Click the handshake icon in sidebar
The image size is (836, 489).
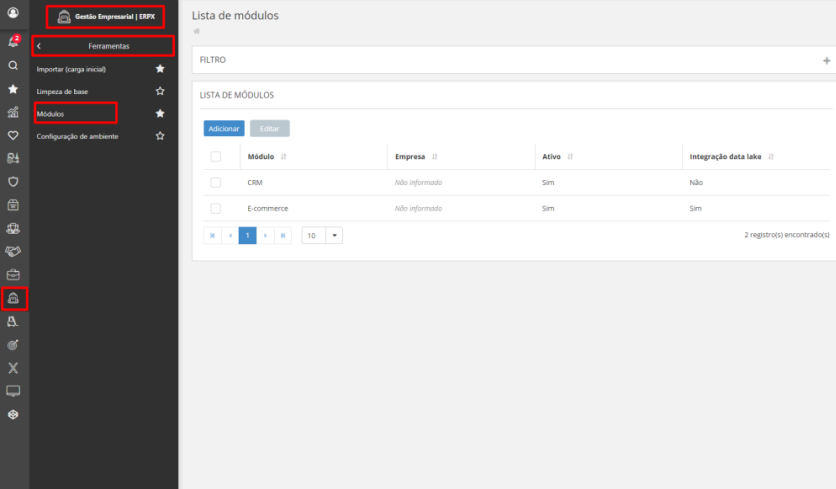(13, 251)
